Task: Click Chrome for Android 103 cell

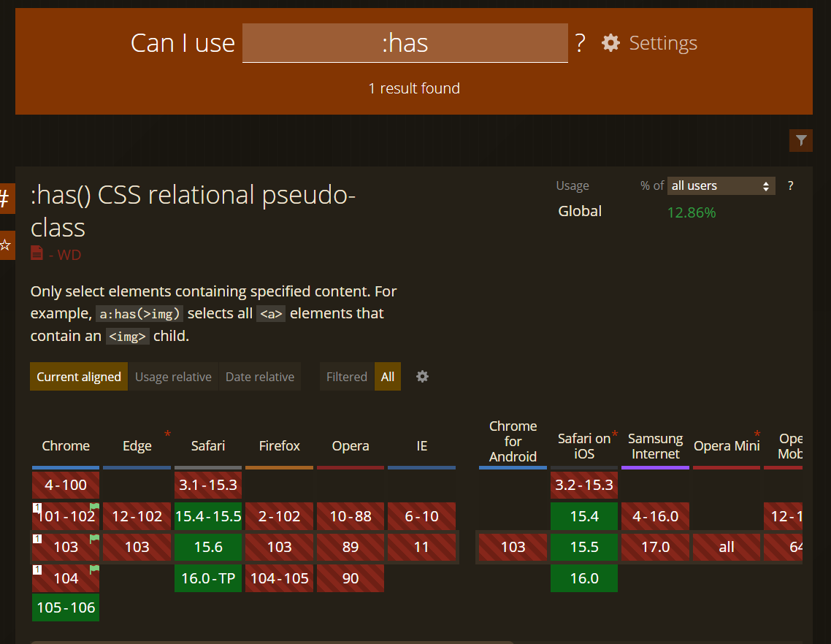Action: [x=513, y=547]
